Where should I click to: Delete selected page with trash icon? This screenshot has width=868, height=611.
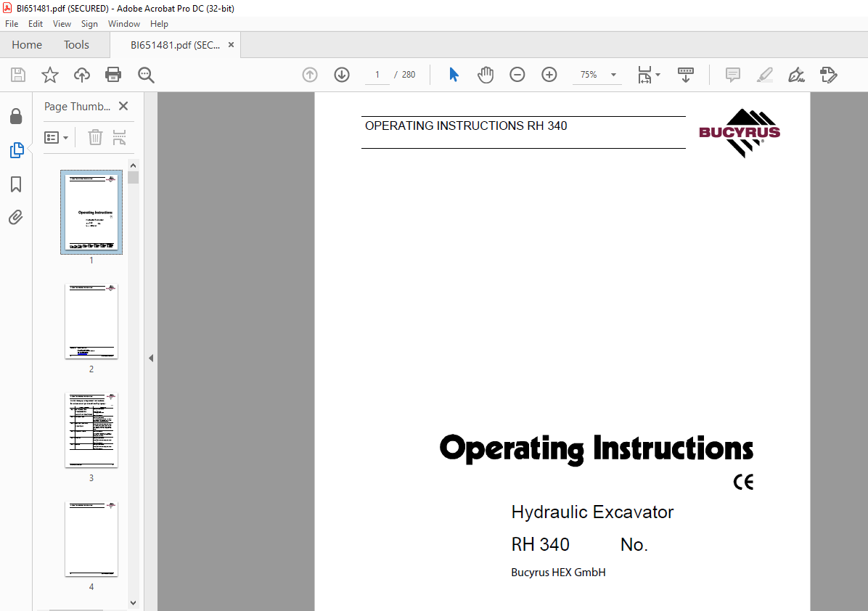(95, 137)
